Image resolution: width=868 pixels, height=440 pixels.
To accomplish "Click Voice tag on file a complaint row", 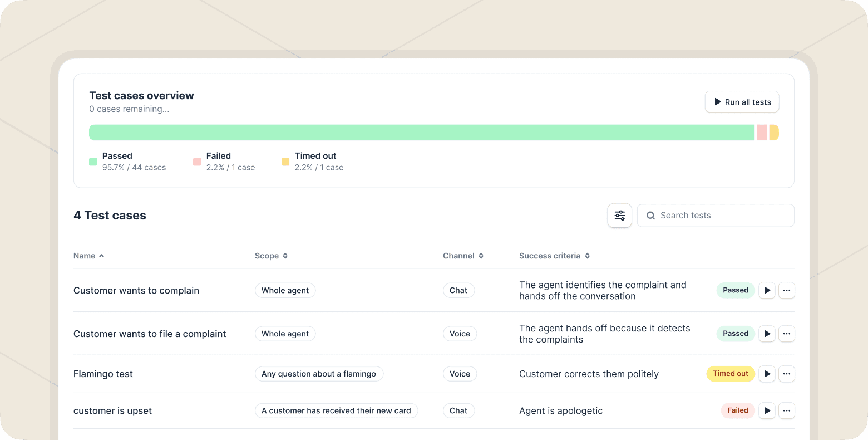I will [x=460, y=334].
